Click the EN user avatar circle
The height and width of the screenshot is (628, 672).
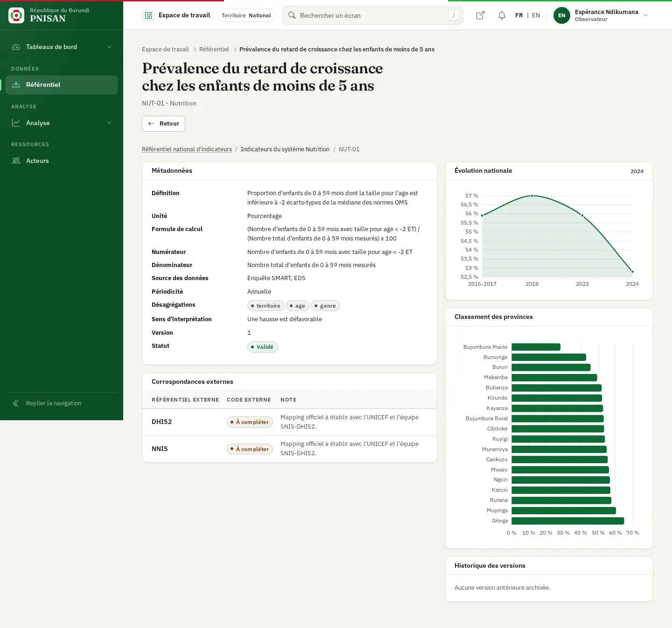tap(561, 15)
